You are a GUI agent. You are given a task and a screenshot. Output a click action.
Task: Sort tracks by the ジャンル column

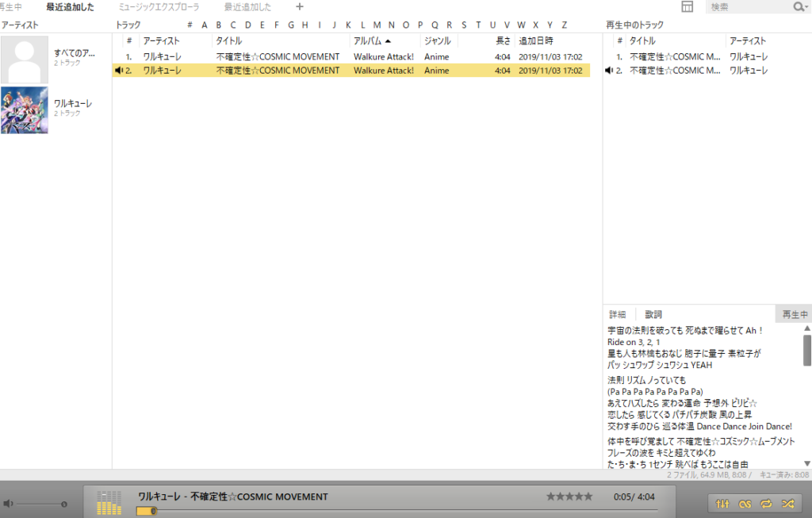[439, 41]
